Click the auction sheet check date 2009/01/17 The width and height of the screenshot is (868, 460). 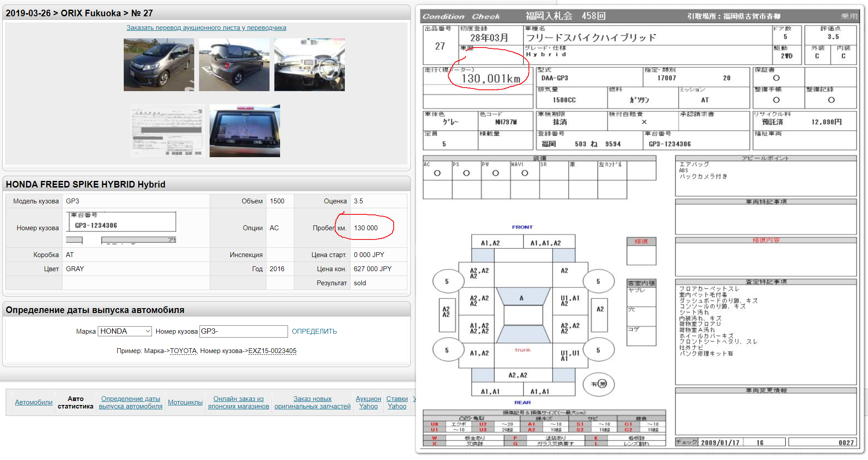(720, 442)
